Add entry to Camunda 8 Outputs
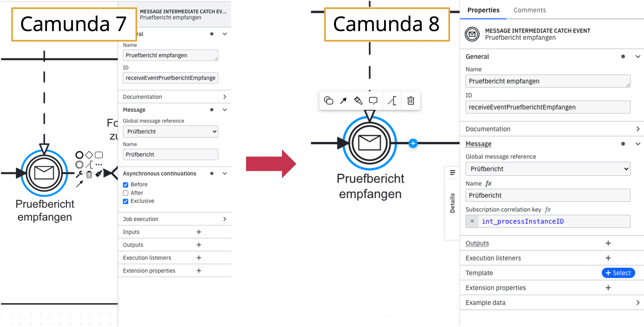 (x=608, y=243)
